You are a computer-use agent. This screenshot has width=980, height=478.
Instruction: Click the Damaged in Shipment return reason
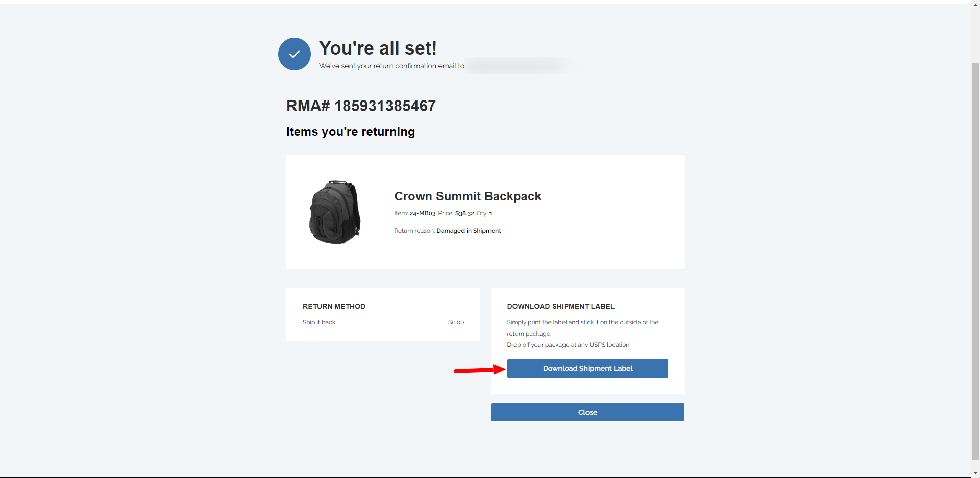[x=468, y=231]
